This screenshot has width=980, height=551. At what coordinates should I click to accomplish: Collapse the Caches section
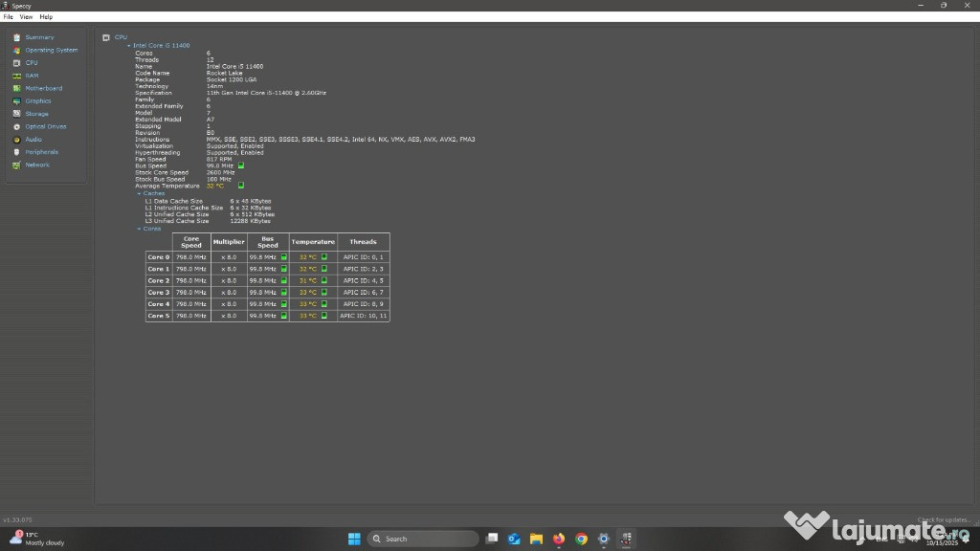point(139,193)
